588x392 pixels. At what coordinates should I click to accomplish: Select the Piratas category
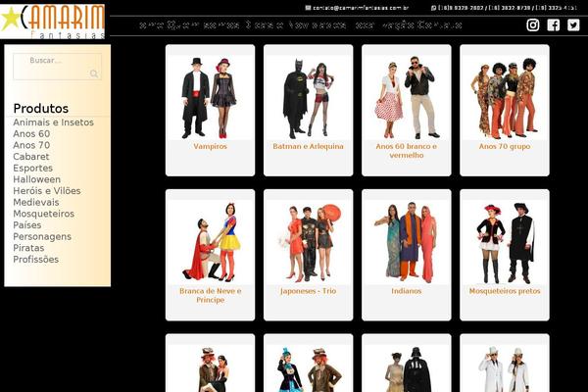coord(28,248)
